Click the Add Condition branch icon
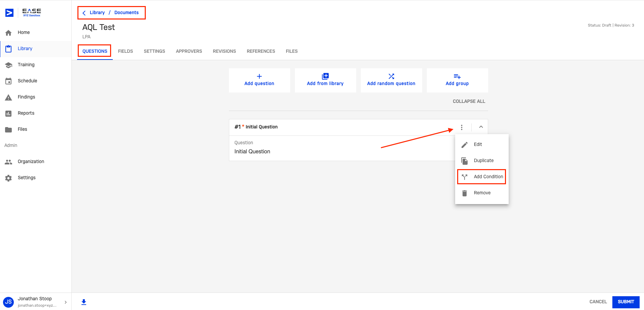 [x=465, y=177]
